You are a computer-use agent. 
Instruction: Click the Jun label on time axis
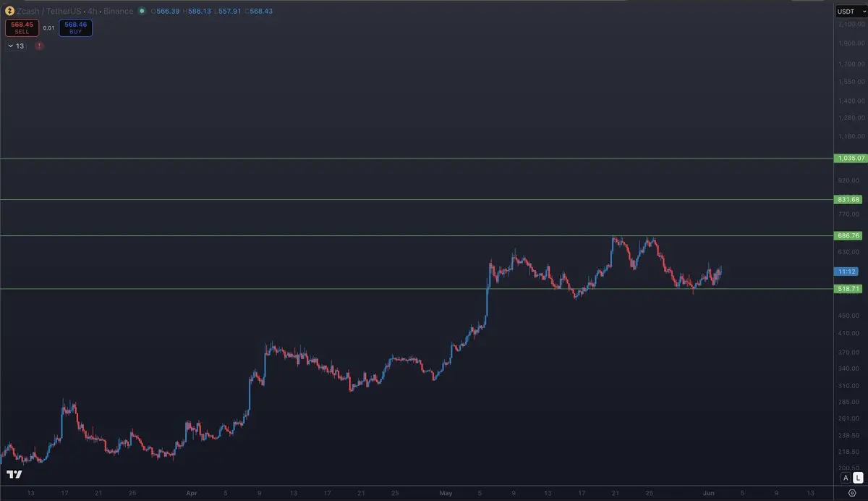tap(710, 492)
